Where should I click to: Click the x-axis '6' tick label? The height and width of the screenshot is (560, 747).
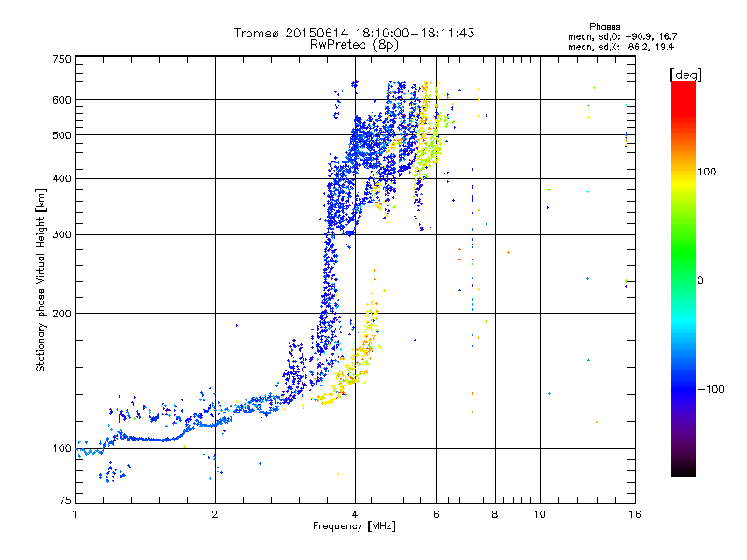436,514
